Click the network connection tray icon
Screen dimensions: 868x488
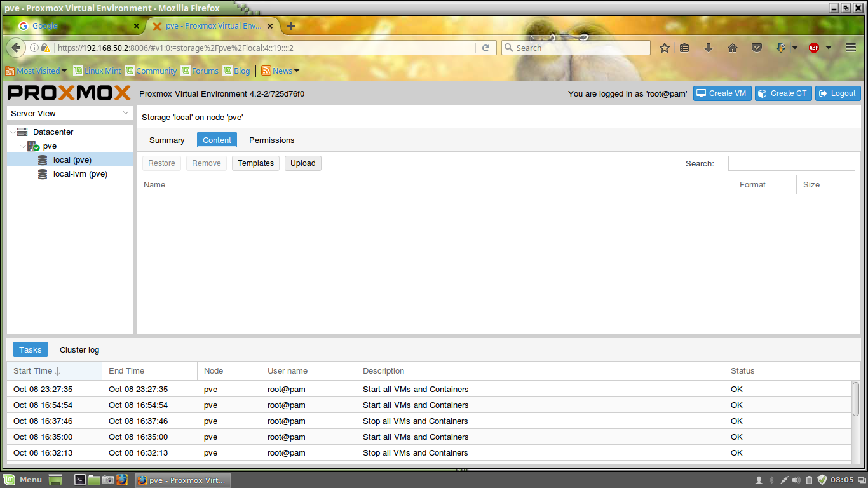pos(784,480)
